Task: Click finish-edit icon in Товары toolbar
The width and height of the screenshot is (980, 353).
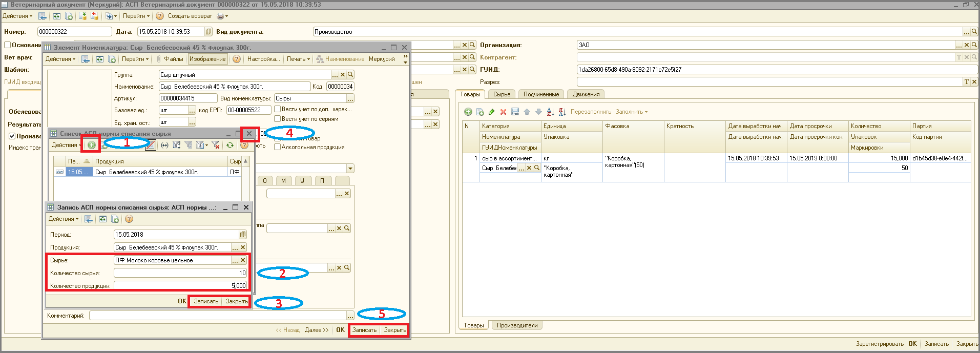Action: pos(515,112)
